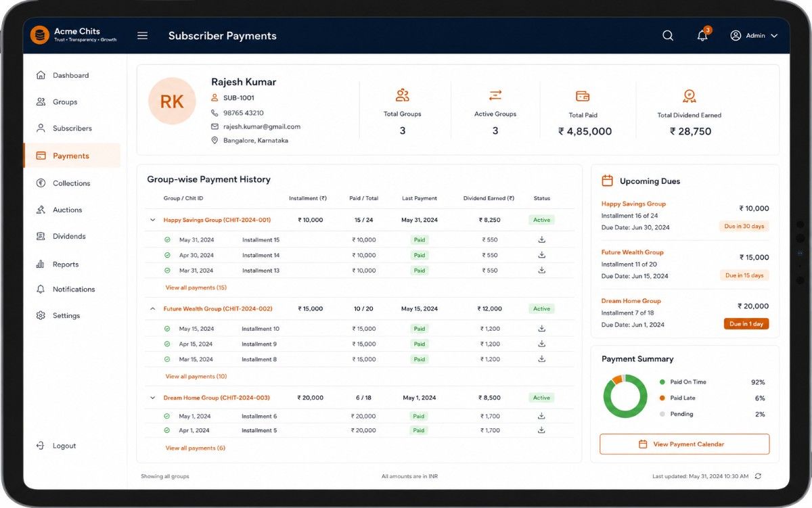Click the Notifications sidebar bell icon

[x=41, y=290]
